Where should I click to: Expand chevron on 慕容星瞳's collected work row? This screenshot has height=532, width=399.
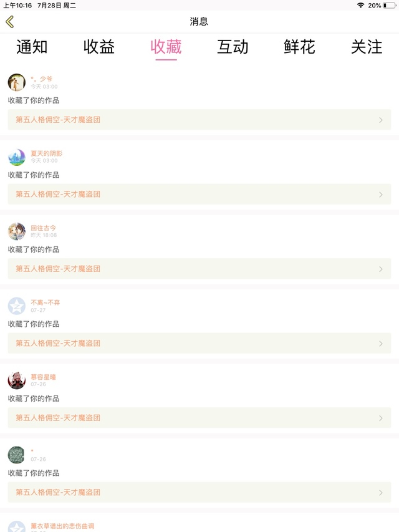point(381,418)
